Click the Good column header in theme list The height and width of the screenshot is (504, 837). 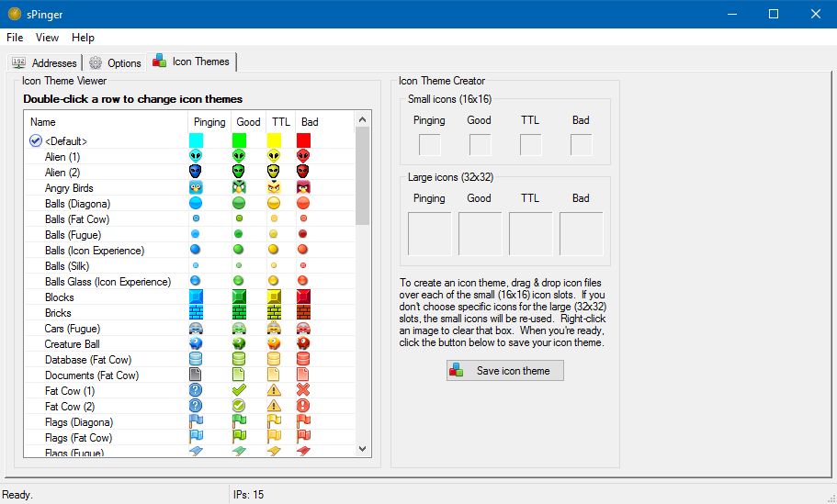(248, 121)
